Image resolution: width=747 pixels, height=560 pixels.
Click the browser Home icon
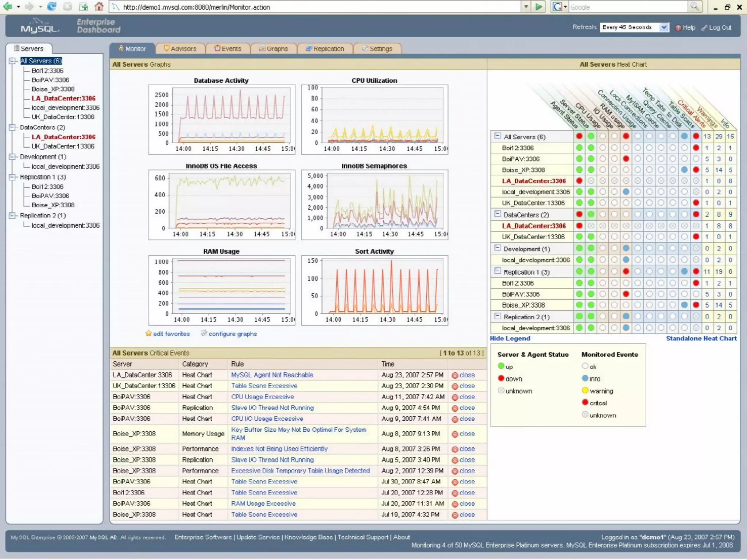click(99, 7)
